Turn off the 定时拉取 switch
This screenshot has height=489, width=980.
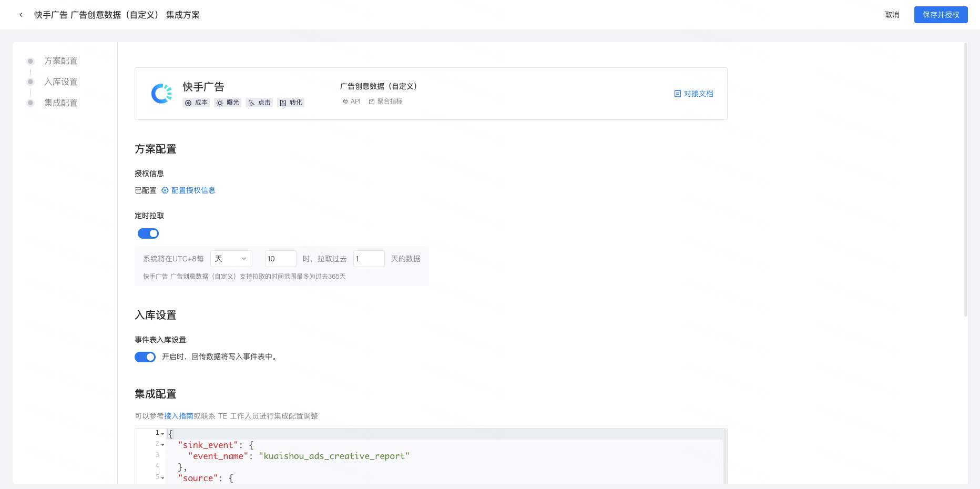[x=148, y=233]
